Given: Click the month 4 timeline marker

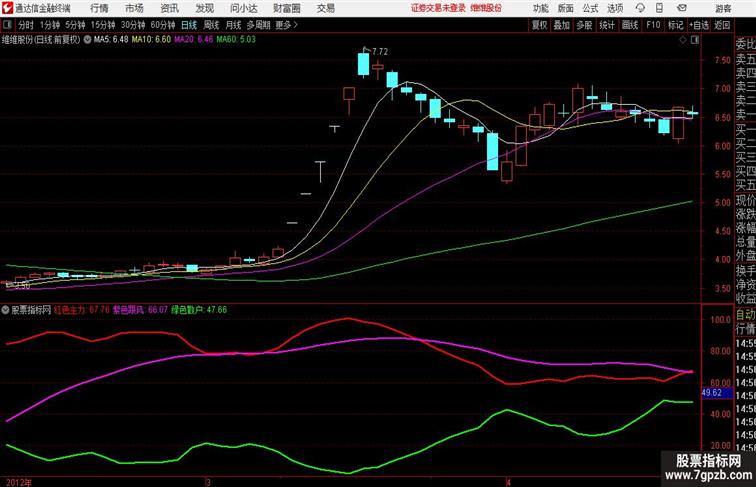Looking at the screenshot, I should coord(508,482).
